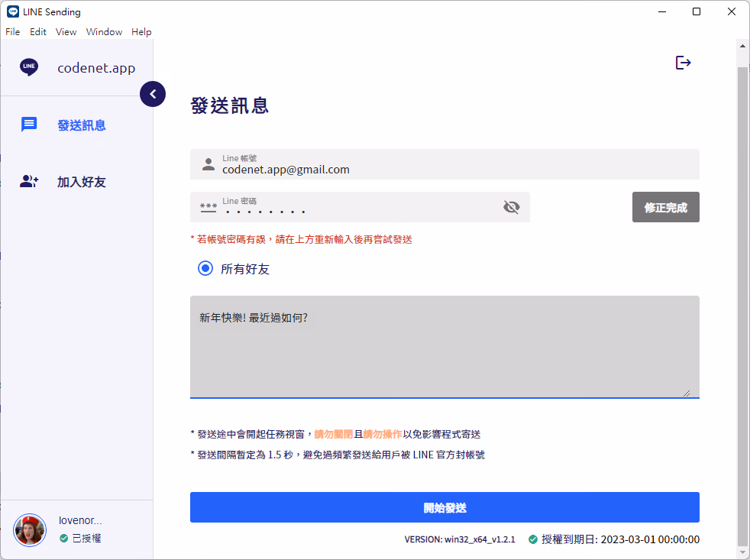This screenshot has width=750, height=560.
Task: Click the vertical scrollbar up arrow
Action: click(x=742, y=46)
